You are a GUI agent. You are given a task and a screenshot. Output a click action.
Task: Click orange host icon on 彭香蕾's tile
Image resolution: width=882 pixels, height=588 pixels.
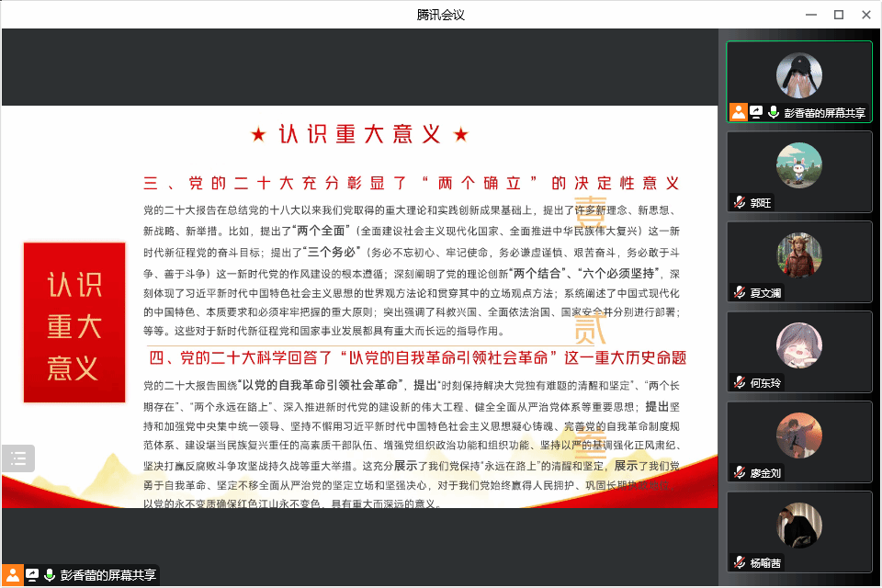coord(738,112)
